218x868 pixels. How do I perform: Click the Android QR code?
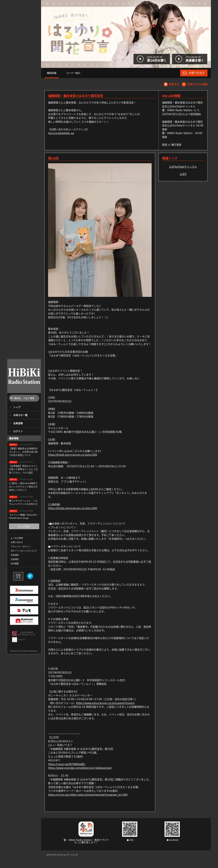[172, 829]
